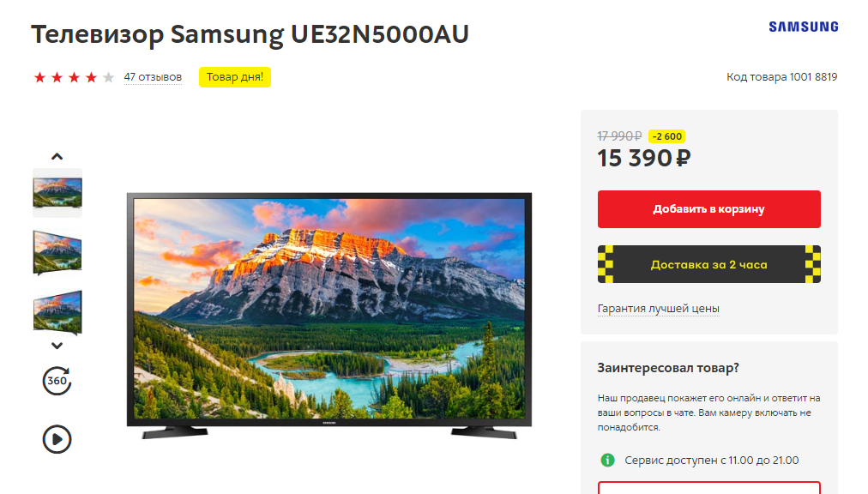Screen dimensions: 868x494
Task: Click the Доставка за 2 часа banner
Action: (709, 264)
